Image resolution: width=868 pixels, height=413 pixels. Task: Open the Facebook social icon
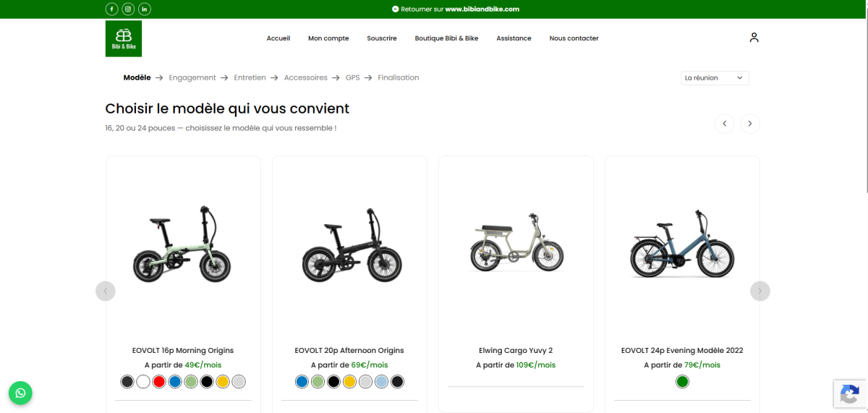point(112,9)
